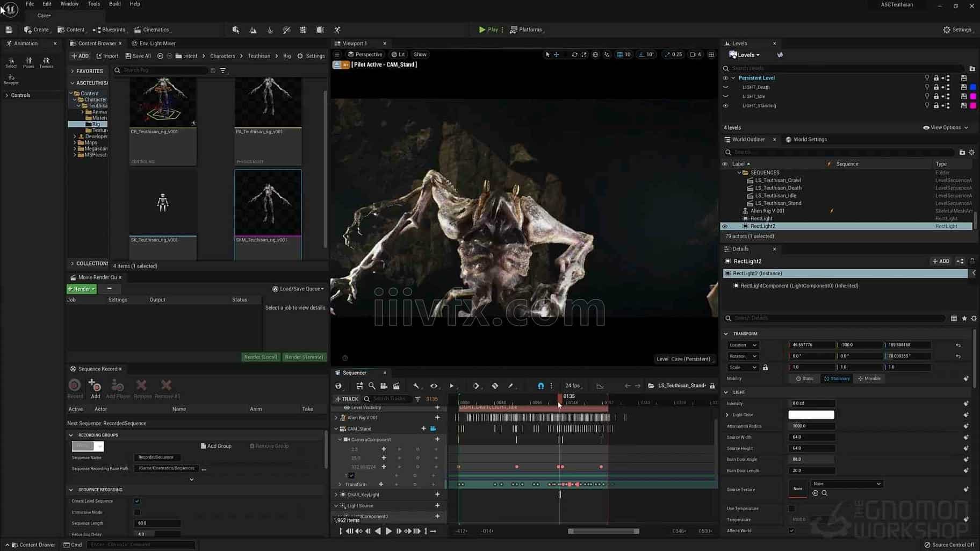This screenshot has width=980, height=551.
Task: Open the Tools menu
Action: [x=93, y=4]
